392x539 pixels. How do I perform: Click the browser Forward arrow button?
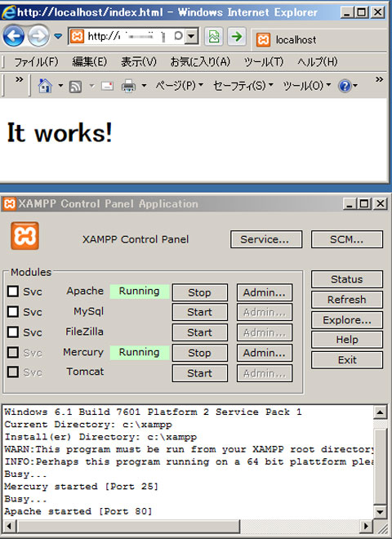(x=38, y=35)
